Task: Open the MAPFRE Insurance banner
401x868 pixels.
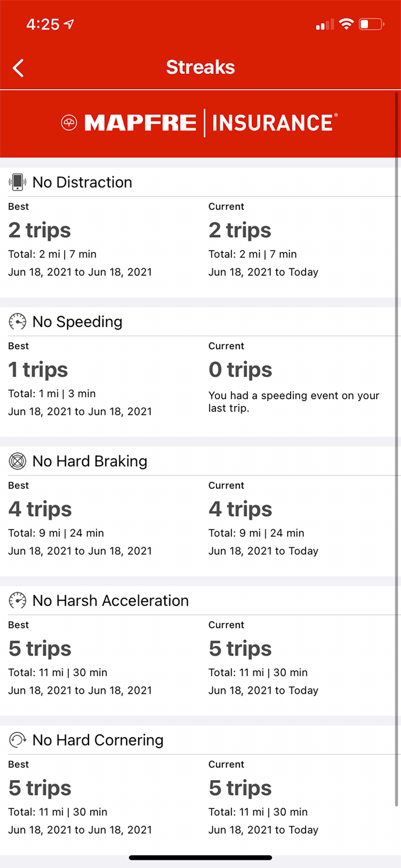Action: (200, 123)
